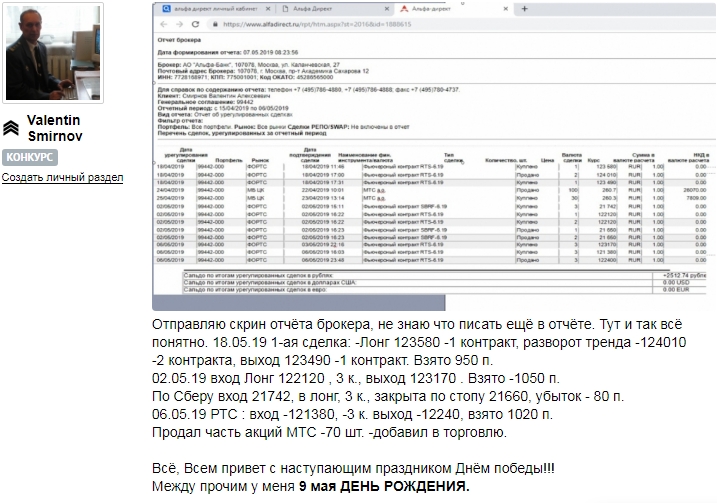Click the price cell 123170
This screenshot has height=503, width=717.
click(607, 245)
